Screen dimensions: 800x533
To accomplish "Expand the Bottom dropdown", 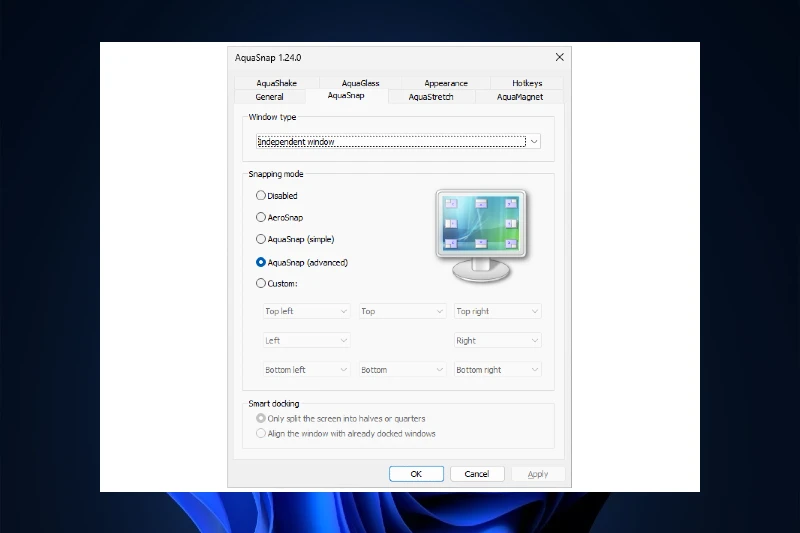I will [402, 369].
